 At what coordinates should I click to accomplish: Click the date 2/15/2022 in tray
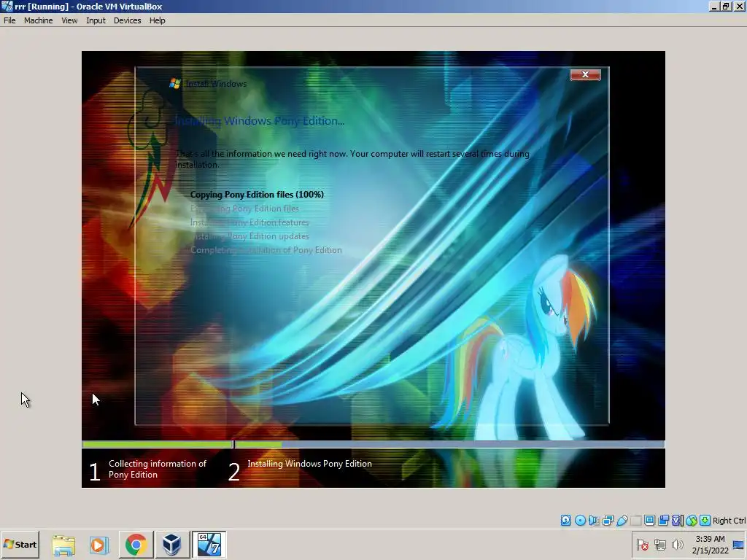point(711,551)
